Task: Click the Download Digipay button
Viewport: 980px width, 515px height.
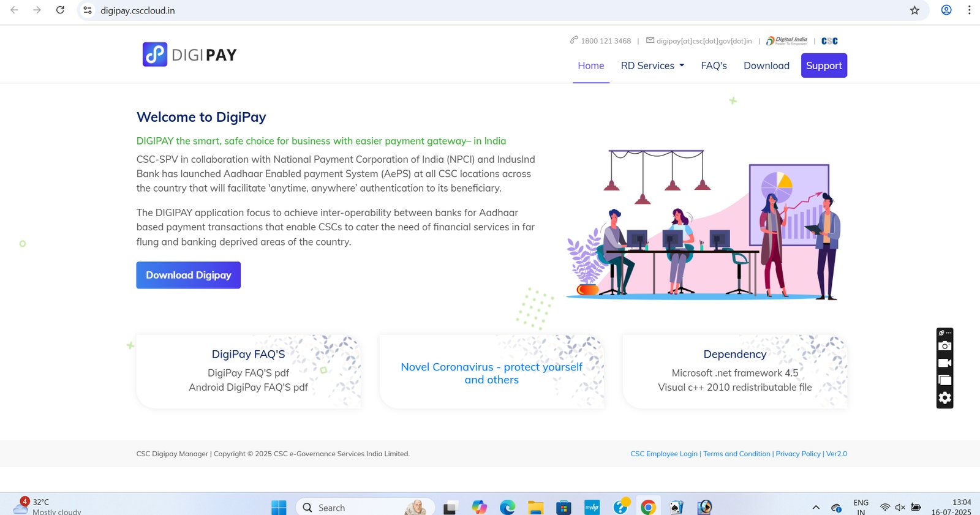Action: pos(188,275)
